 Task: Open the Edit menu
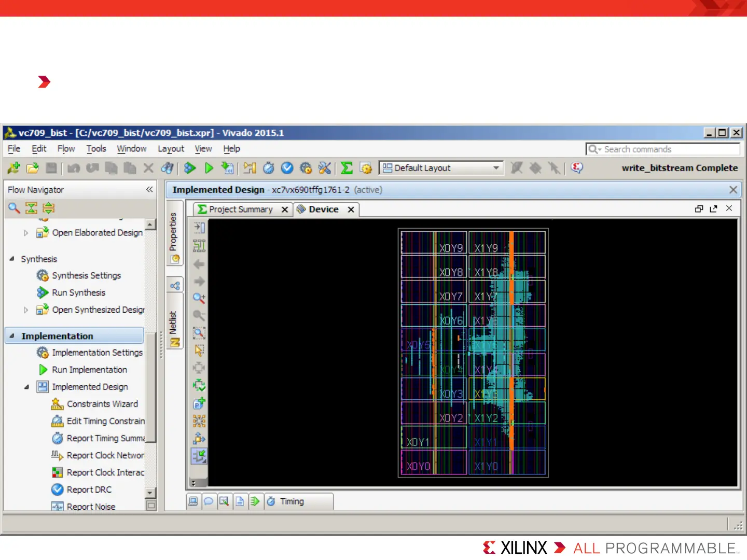click(x=39, y=149)
